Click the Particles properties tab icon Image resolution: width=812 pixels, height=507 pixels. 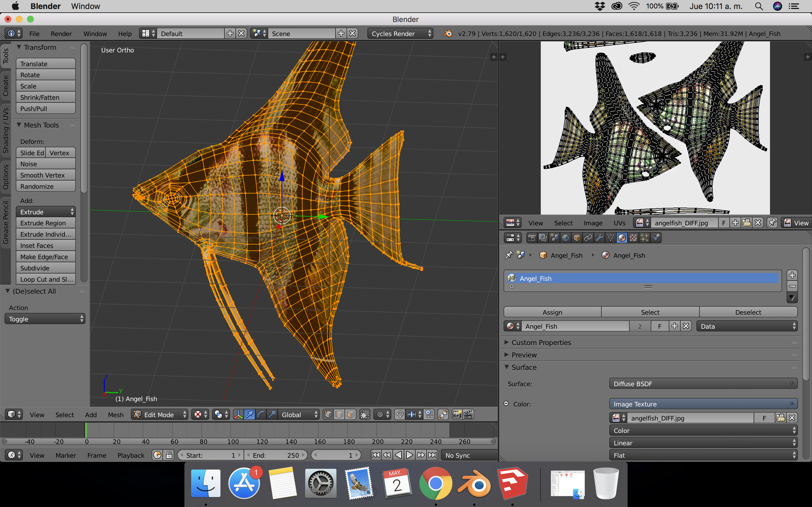(x=644, y=238)
